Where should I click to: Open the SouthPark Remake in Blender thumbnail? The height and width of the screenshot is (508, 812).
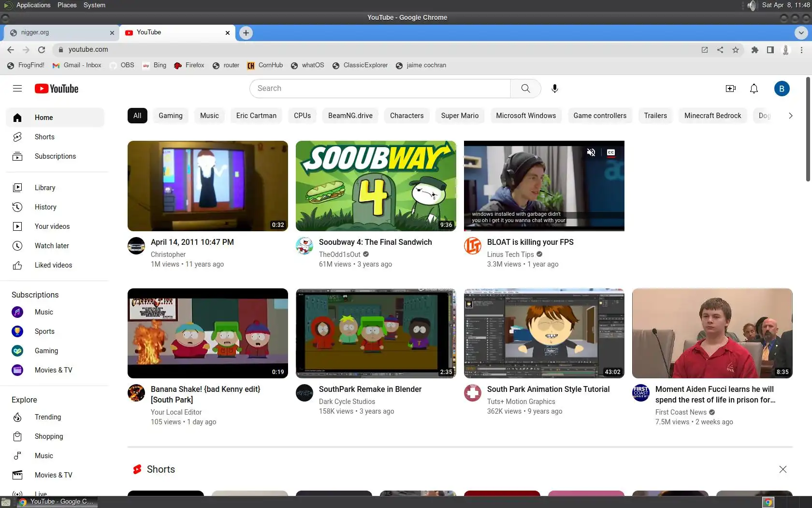[376, 333]
